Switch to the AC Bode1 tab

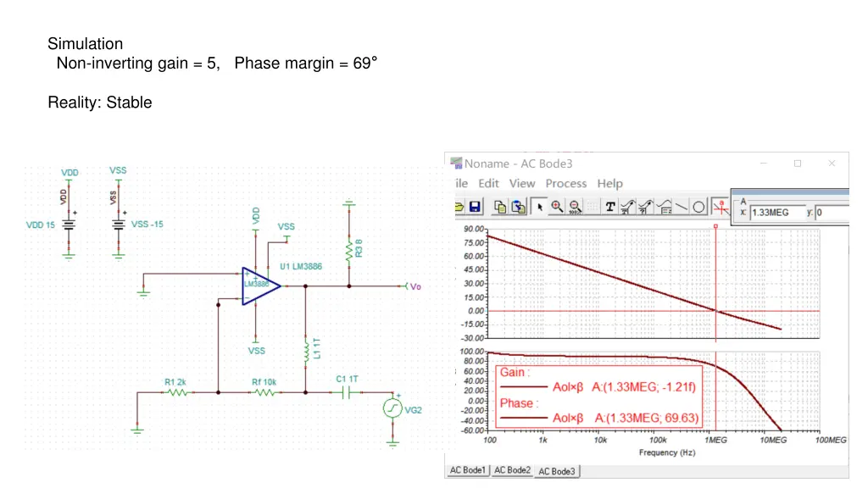tap(467, 470)
